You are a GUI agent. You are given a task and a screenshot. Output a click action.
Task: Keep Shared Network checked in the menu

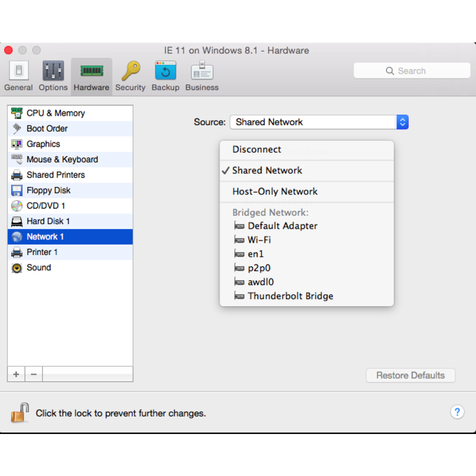(267, 170)
